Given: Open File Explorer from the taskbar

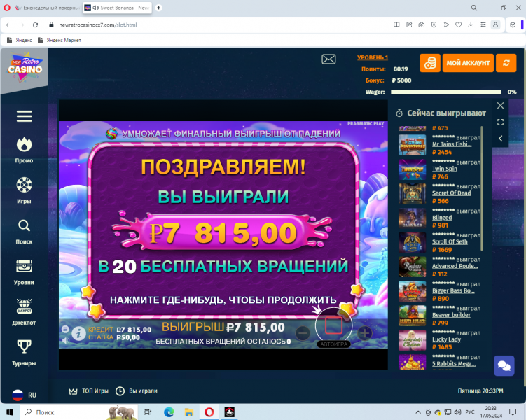Looking at the screenshot, I should coord(189,412).
